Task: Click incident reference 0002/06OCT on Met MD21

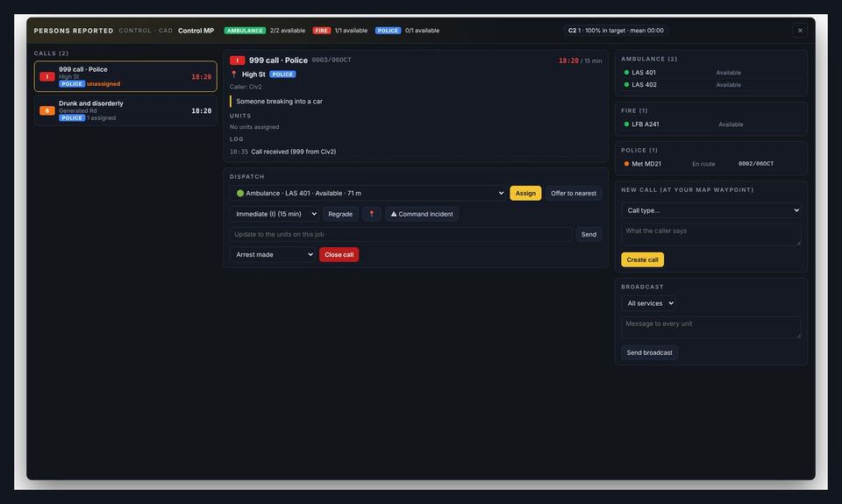Action: [x=755, y=164]
